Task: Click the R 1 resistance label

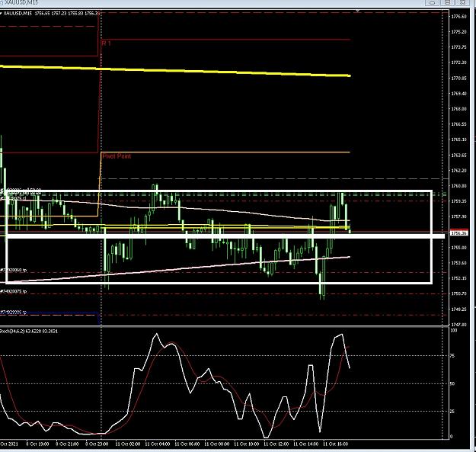Action: click(x=107, y=43)
